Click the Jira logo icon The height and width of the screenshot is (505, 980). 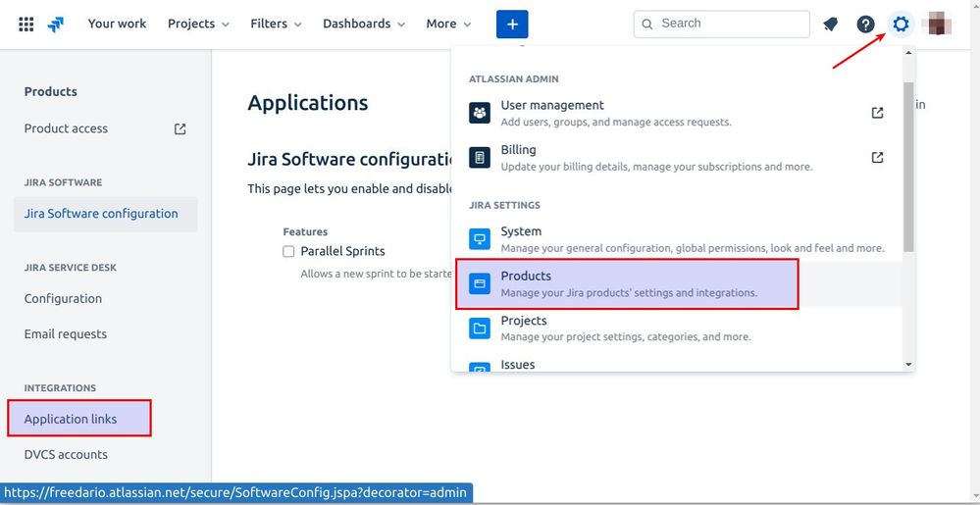[x=56, y=25]
